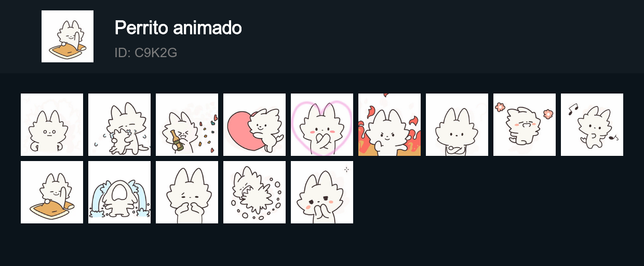Pick the angry dog in flames sticker
This screenshot has width=644, height=266.
click(390, 125)
